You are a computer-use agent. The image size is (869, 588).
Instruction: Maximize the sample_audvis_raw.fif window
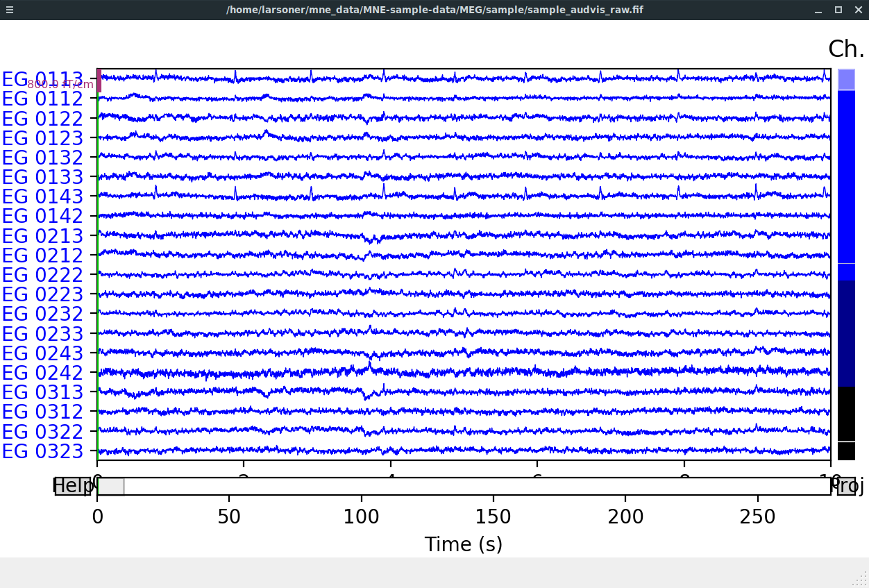pyautogui.click(x=838, y=10)
